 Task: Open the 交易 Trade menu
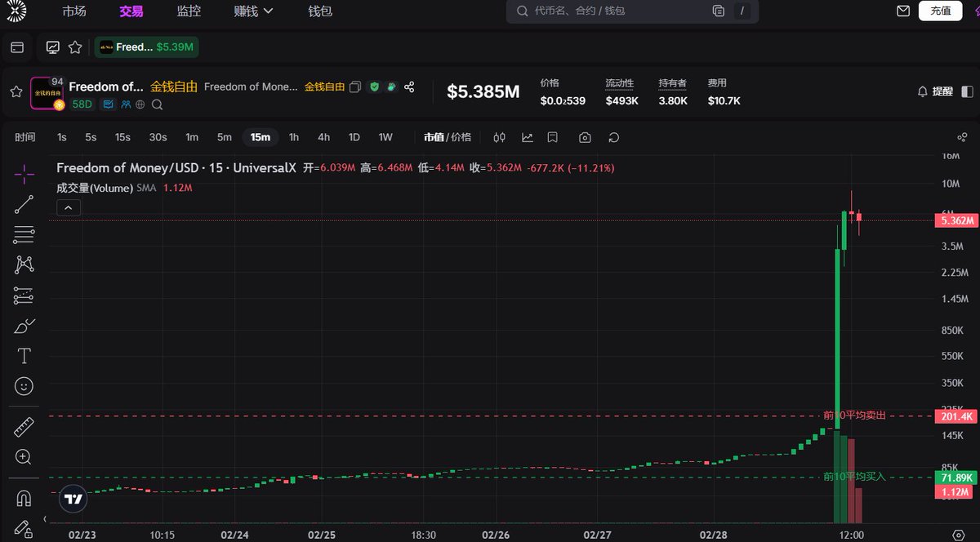131,11
